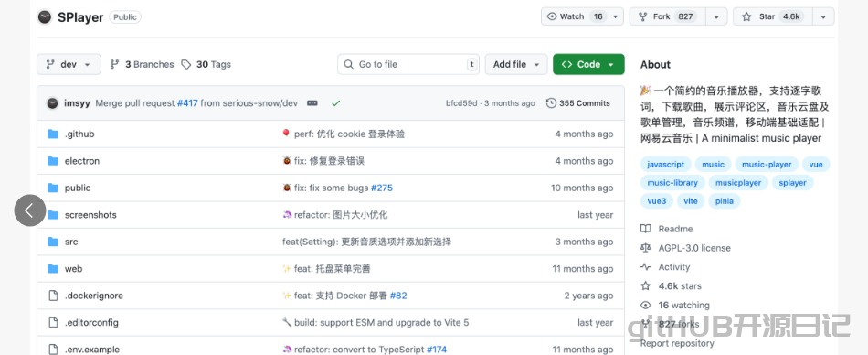The image size is (868, 355).
Task: Fork the repository with Fork button
Action: pyautogui.click(x=667, y=16)
